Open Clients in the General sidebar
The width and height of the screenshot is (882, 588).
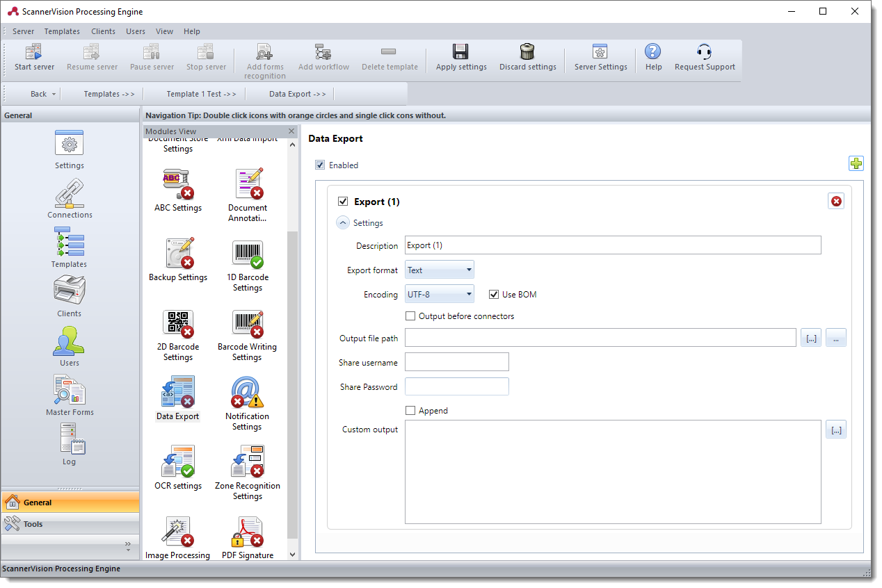click(70, 297)
